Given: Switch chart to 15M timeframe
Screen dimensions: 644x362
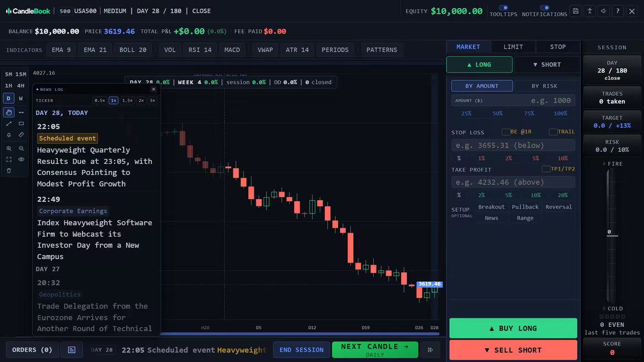Looking at the screenshot, I should point(21,74).
